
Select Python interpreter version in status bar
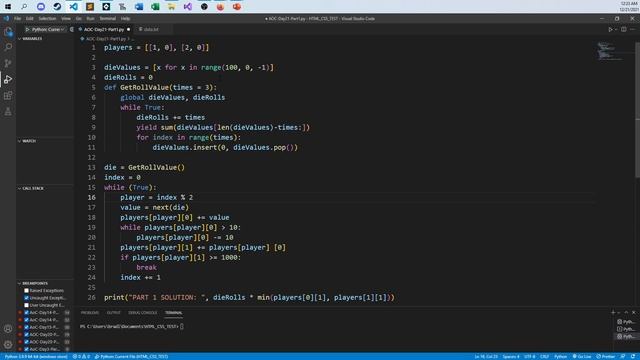pyautogui.click(x=36, y=356)
